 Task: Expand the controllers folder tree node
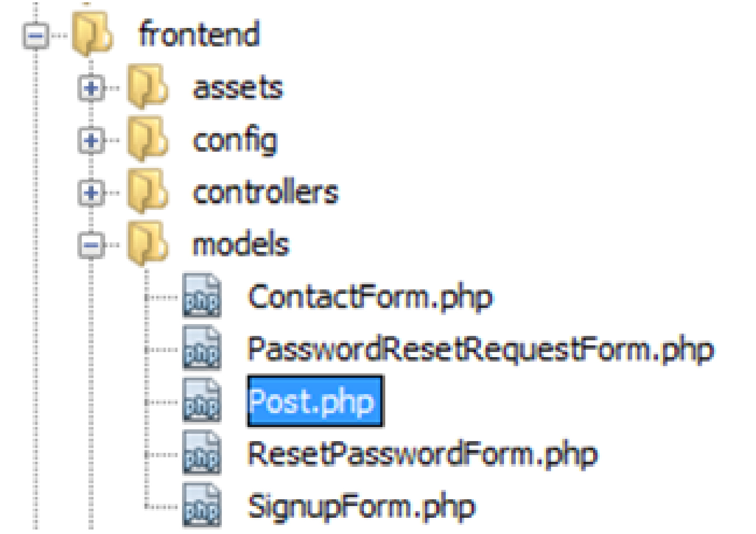(x=91, y=193)
